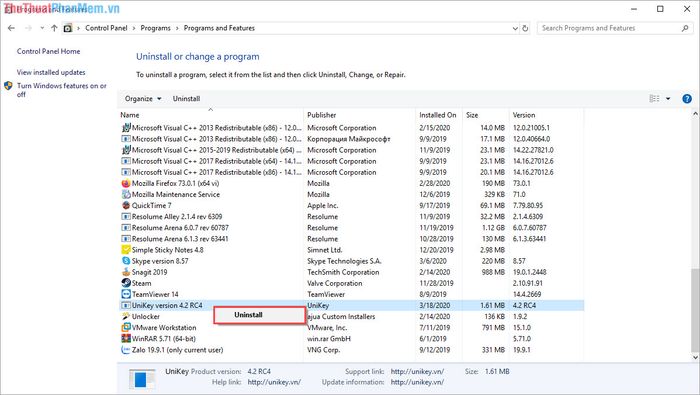Select the VMware Workstation icon
The width and height of the screenshot is (700, 395).
(126, 328)
